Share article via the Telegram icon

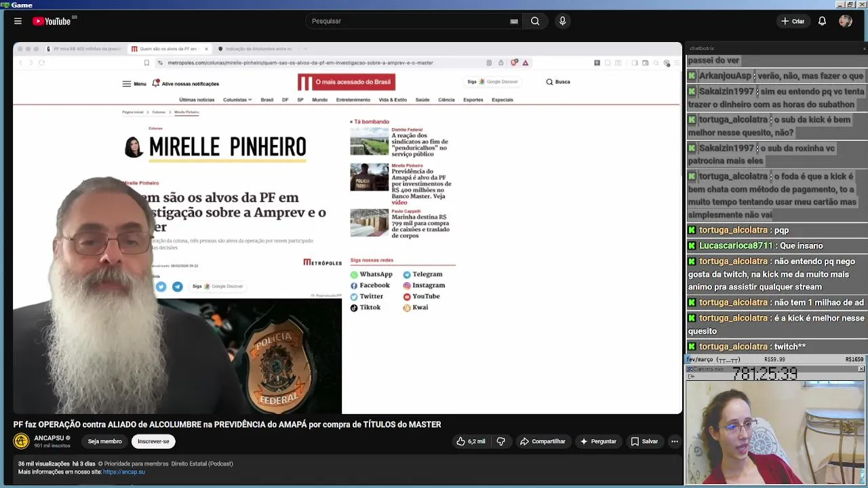(x=177, y=287)
